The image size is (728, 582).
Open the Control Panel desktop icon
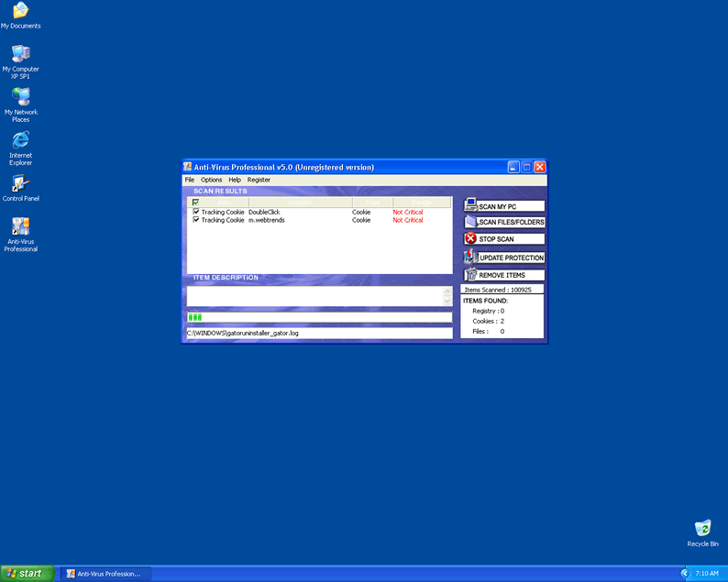point(20,184)
